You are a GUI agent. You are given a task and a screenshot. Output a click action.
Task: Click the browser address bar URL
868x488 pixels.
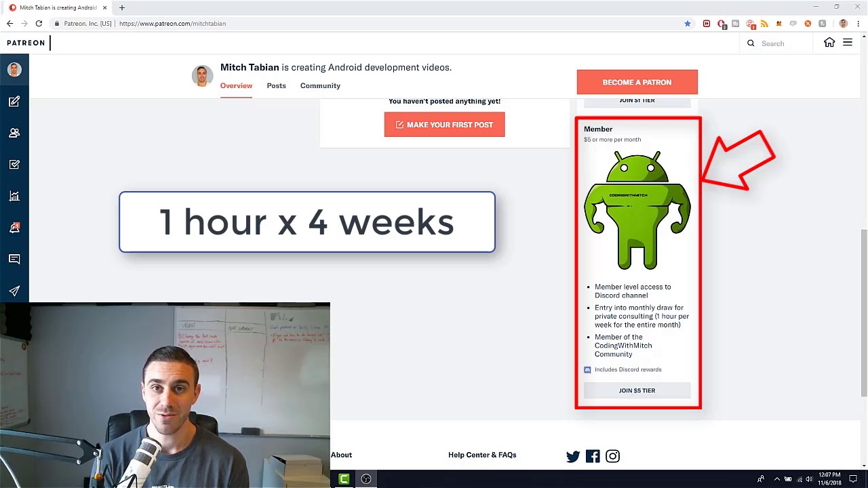(172, 24)
